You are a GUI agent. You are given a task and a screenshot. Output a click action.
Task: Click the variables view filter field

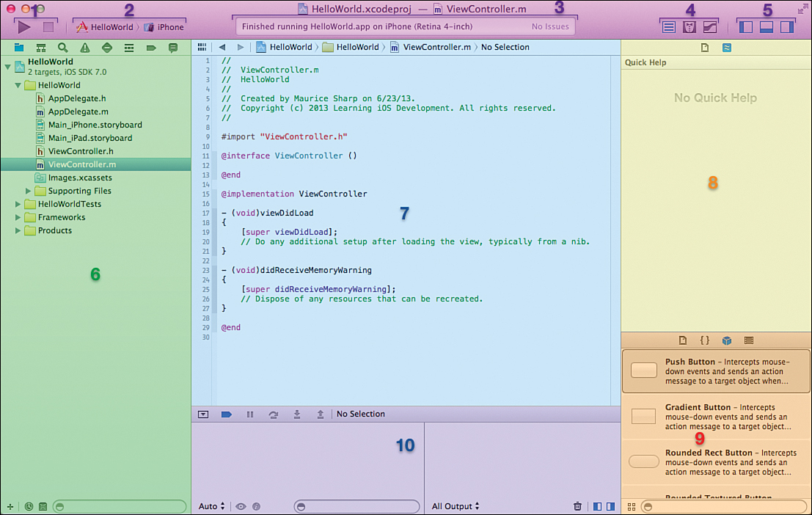(x=356, y=506)
